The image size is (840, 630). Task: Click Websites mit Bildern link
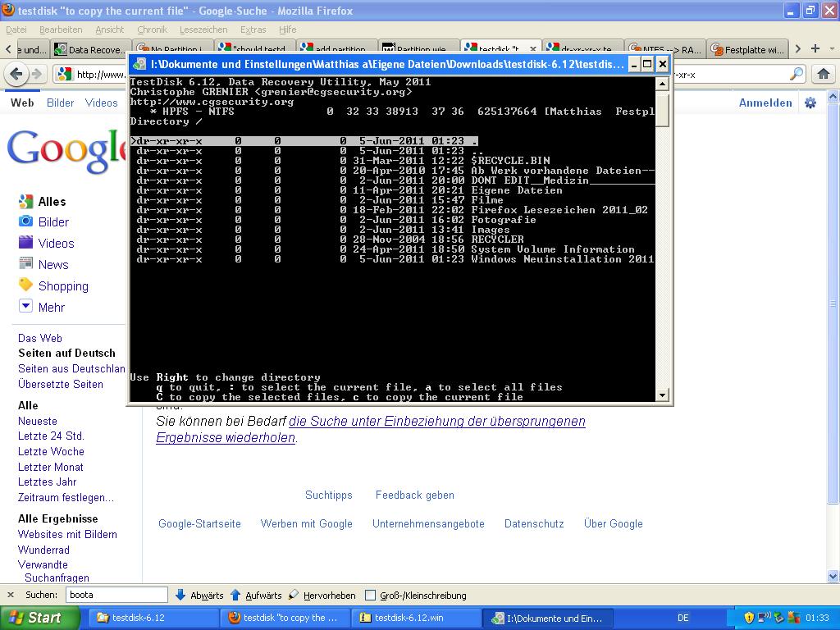click(67, 535)
